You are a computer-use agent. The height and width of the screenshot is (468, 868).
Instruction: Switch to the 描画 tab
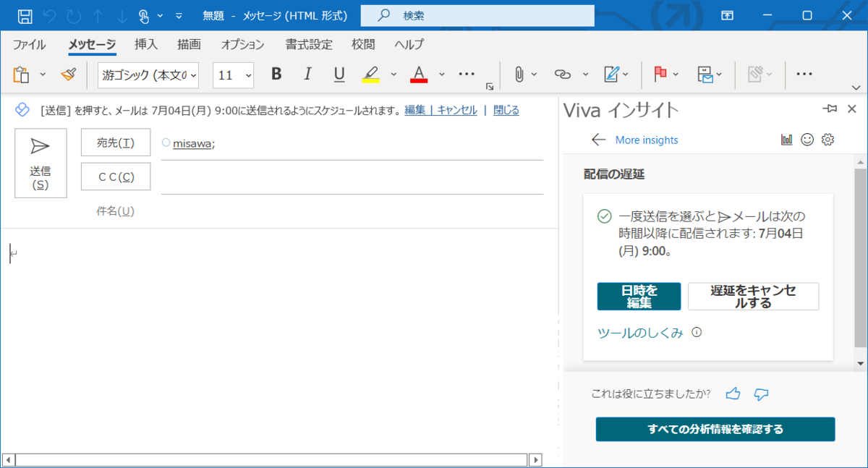pos(189,44)
